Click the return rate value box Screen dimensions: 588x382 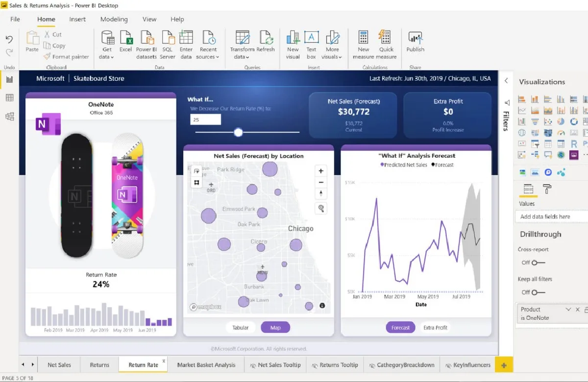pos(206,119)
